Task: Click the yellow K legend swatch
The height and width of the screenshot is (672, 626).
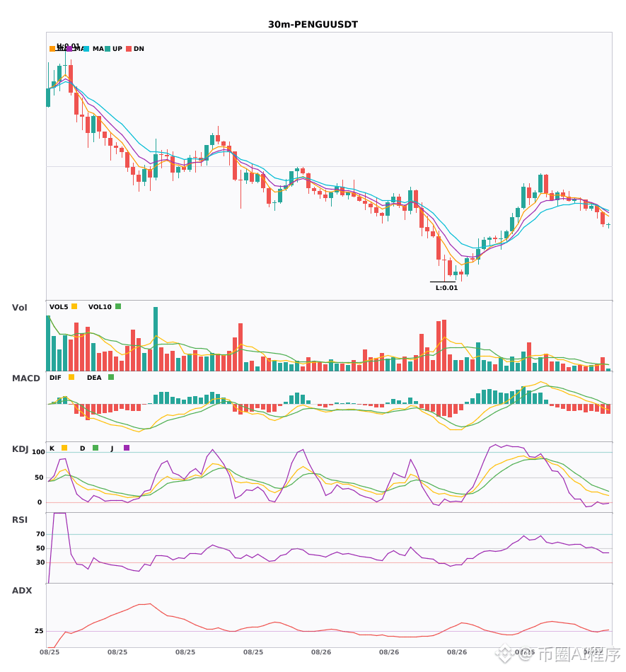Action: [64, 448]
